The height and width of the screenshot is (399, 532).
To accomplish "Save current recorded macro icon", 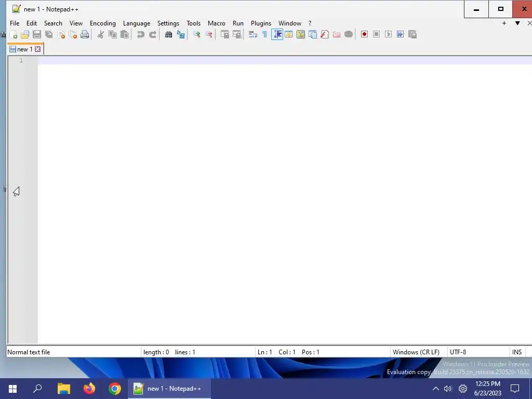I will tap(413, 34).
